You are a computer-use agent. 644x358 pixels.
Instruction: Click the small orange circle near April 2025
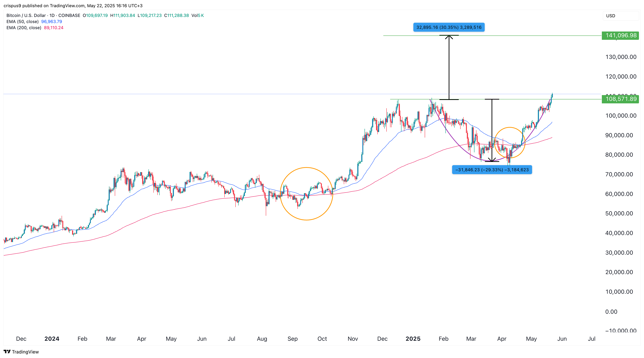coord(510,127)
